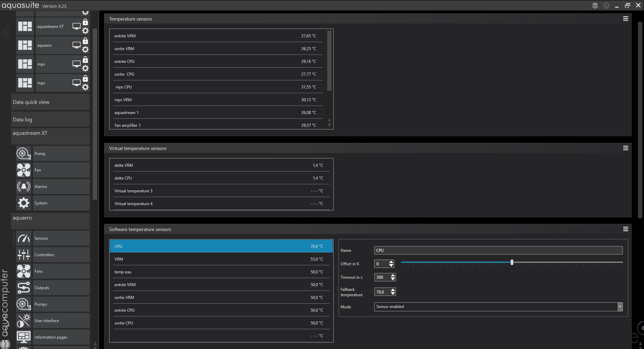
Task: Open the aquaero overview page tile
Action: coord(25,45)
